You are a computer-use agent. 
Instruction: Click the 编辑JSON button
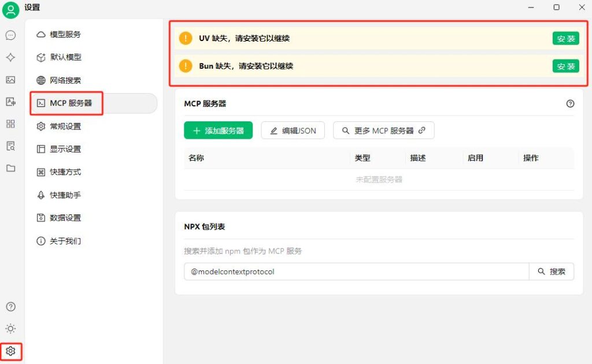[x=293, y=131]
